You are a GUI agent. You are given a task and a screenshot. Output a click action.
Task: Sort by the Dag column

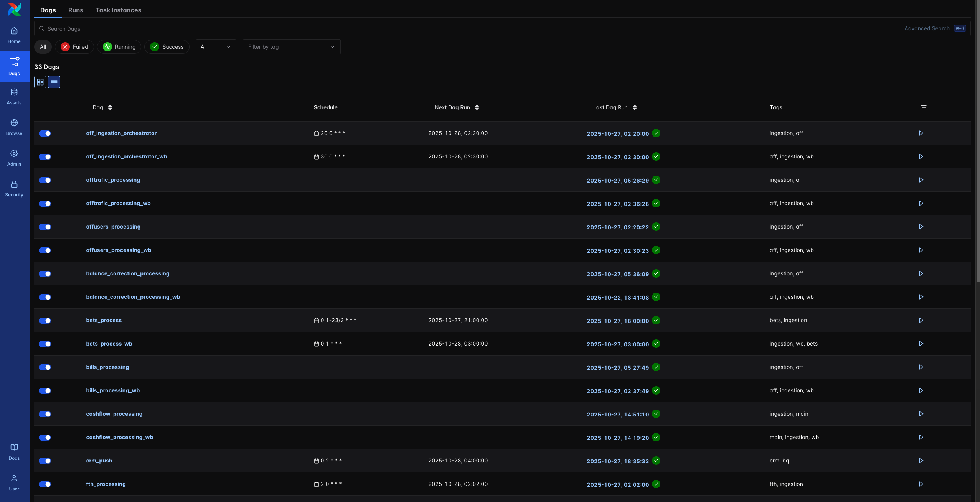(x=102, y=107)
